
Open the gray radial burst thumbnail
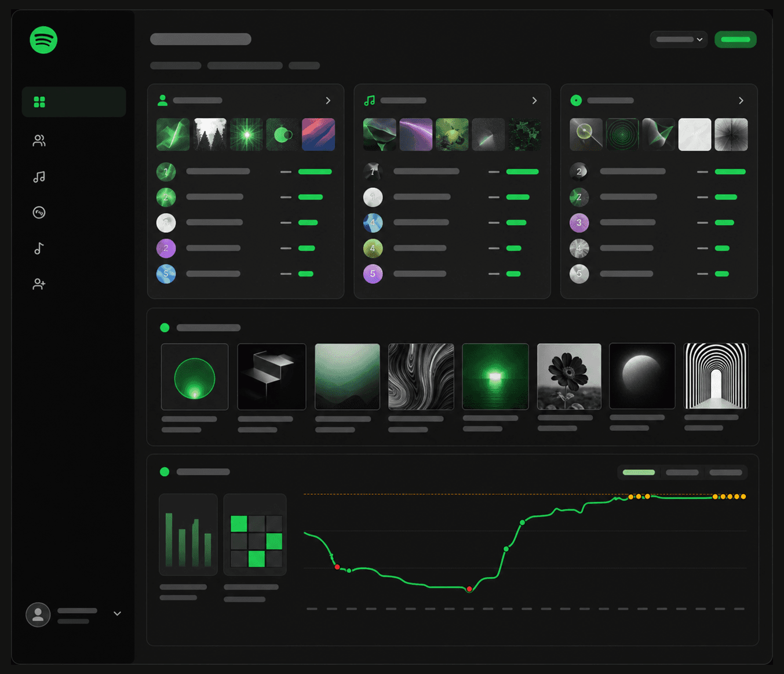pyautogui.click(x=731, y=134)
